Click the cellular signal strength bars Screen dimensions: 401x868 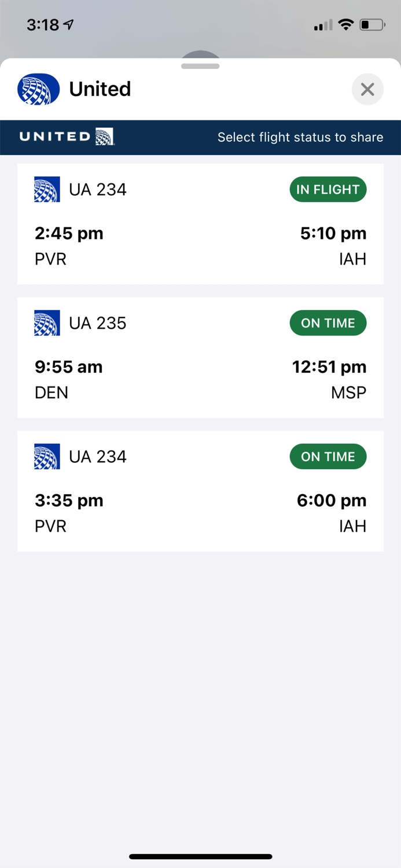coord(324,24)
